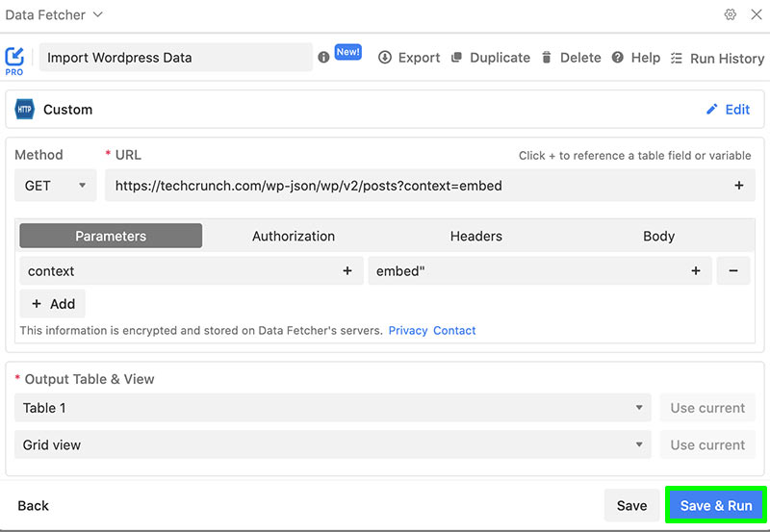Open the Table 1 output table dropdown
770x532 pixels.
coord(332,408)
